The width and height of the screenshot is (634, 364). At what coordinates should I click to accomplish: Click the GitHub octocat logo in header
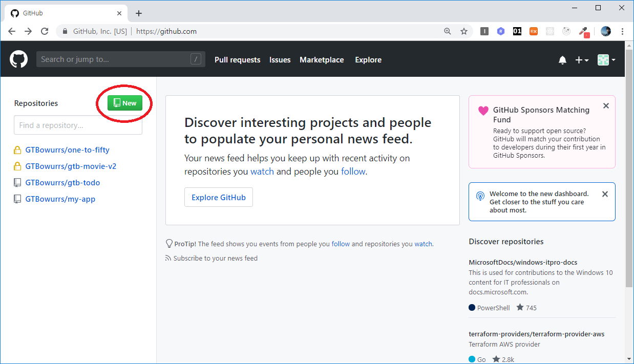18,59
